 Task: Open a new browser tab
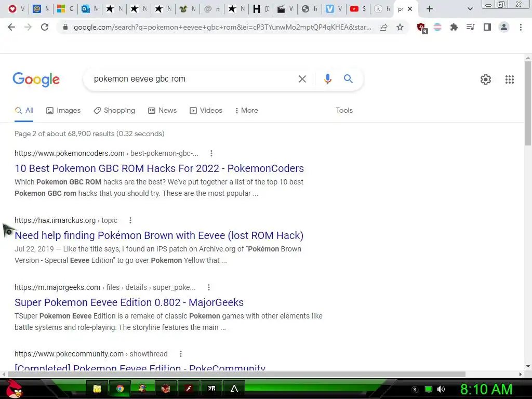pos(430,9)
